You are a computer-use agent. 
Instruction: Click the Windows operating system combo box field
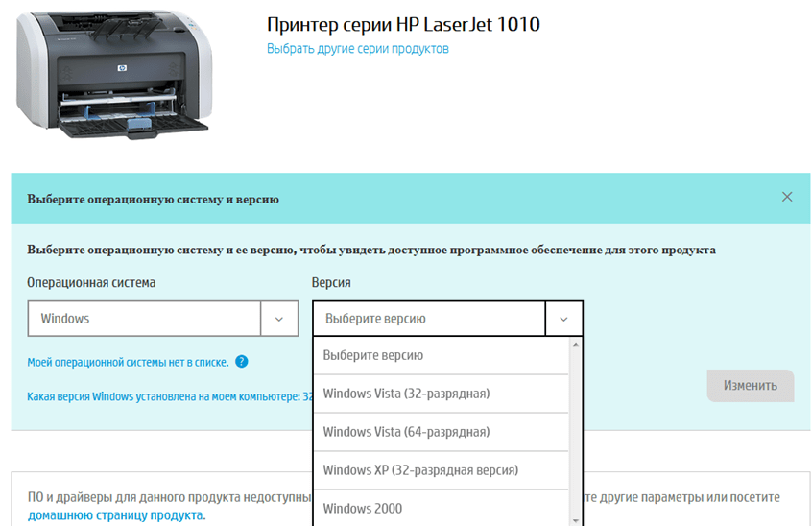coord(144,319)
